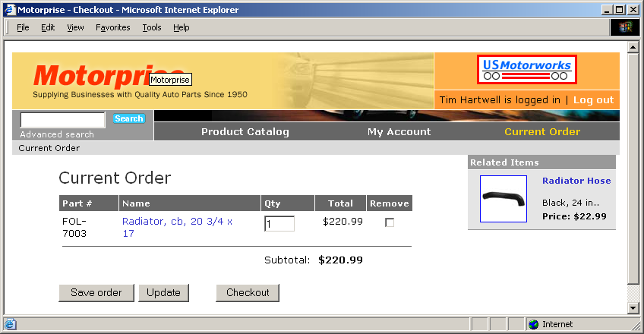Click the Price: $22.99 text

(x=574, y=216)
